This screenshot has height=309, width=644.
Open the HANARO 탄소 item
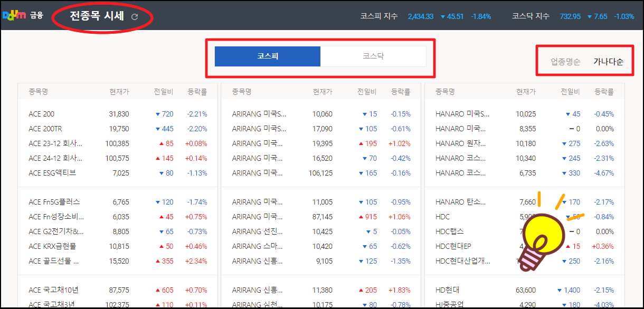coord(461,202)
